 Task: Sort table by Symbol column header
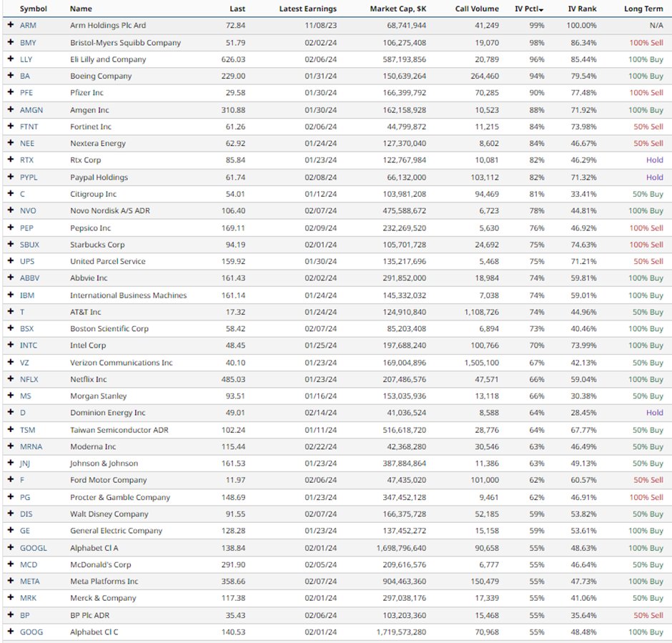[34, 9]
